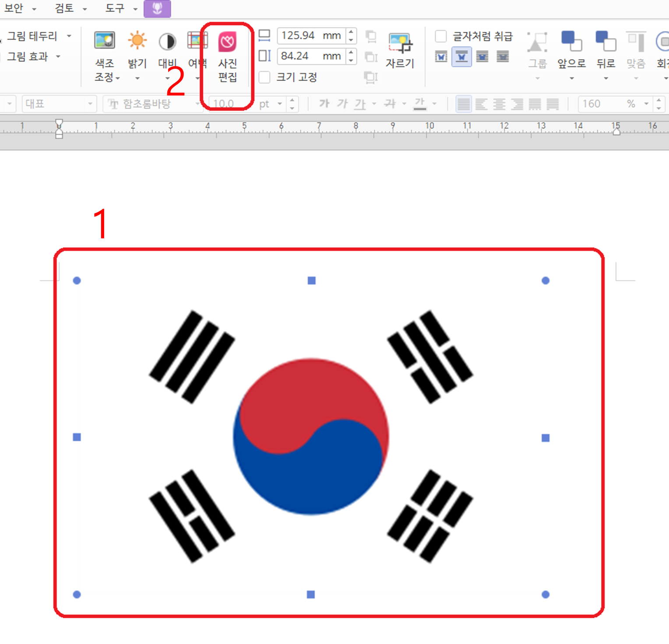Apply strikethrough with the crossed 가 icon
Viewport: 669px width, 644px height.
pyautogui.click(x=390, y=104)
